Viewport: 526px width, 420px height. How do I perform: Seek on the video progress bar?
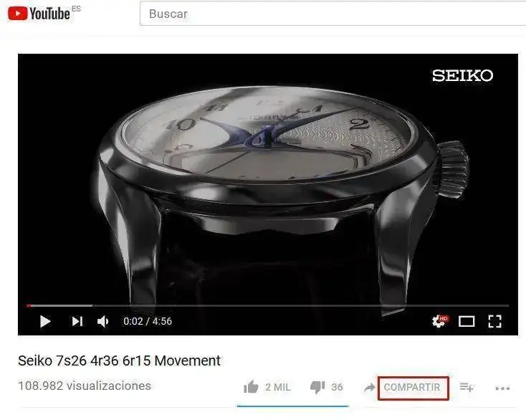tap(268, 305)
